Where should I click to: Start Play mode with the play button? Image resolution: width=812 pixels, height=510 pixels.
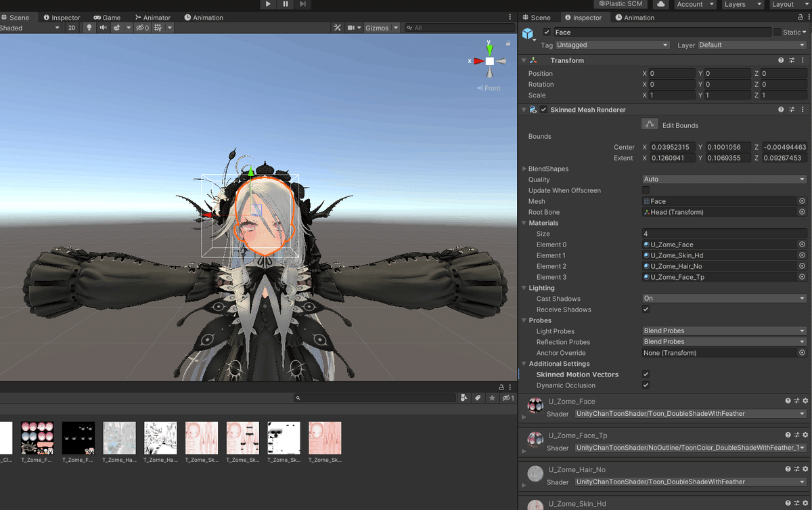click(269, 4)
